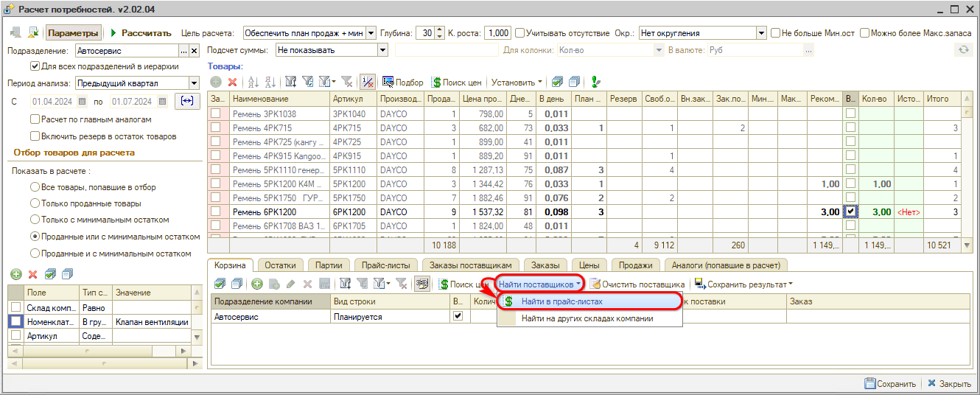Image resolution: width=980 pixels, height=395 pixels.
Task: Open Цель расчета dropdown list
Action: tap(371, 33)
